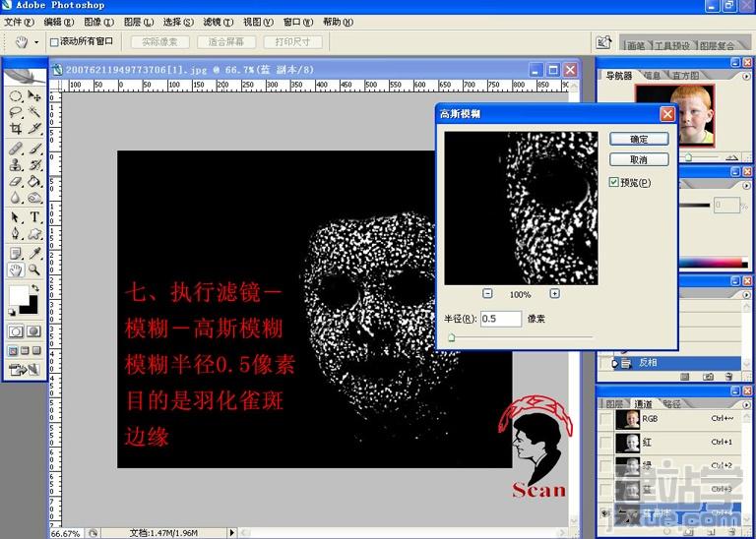Click 取消 in Gaussian Blur dialog
Viewport: 756px width, 539px height.
coord(639,159)
